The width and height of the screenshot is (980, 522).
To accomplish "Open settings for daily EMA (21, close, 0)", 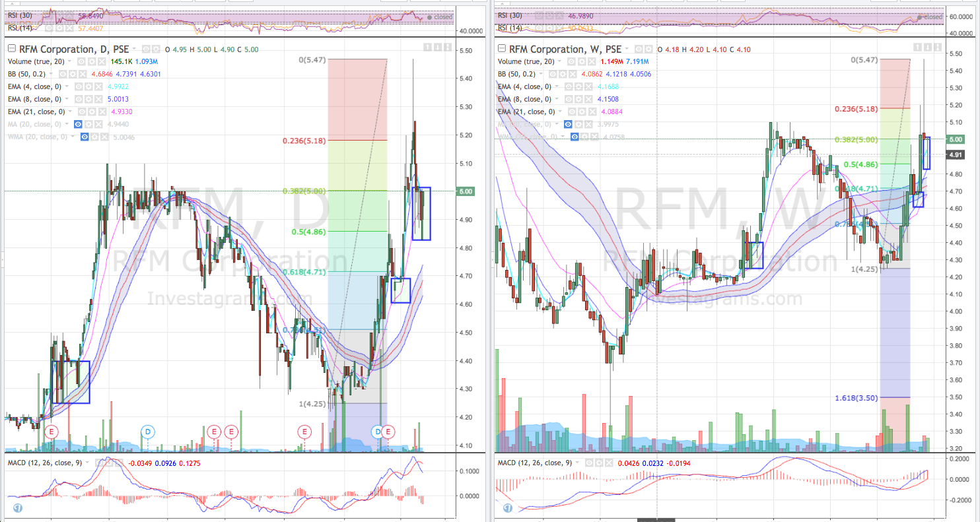I will [x=92, y=112].
